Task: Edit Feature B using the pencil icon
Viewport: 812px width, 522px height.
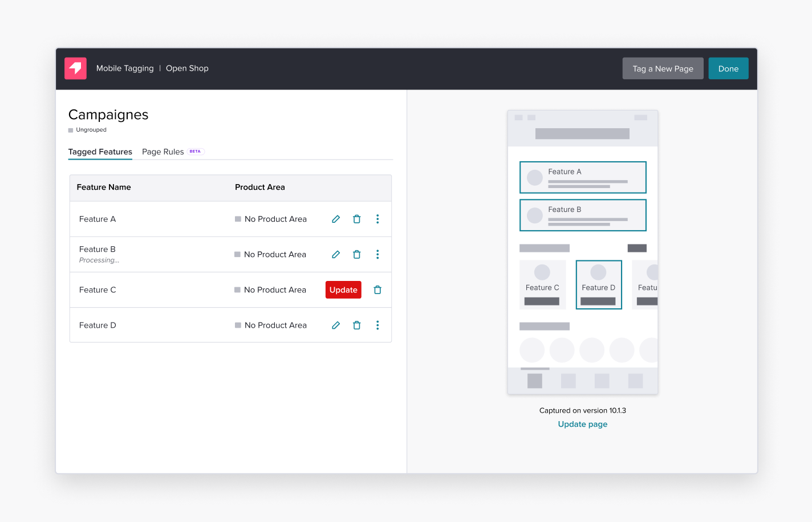Action: pyautogui.click(x=335, y=254)
